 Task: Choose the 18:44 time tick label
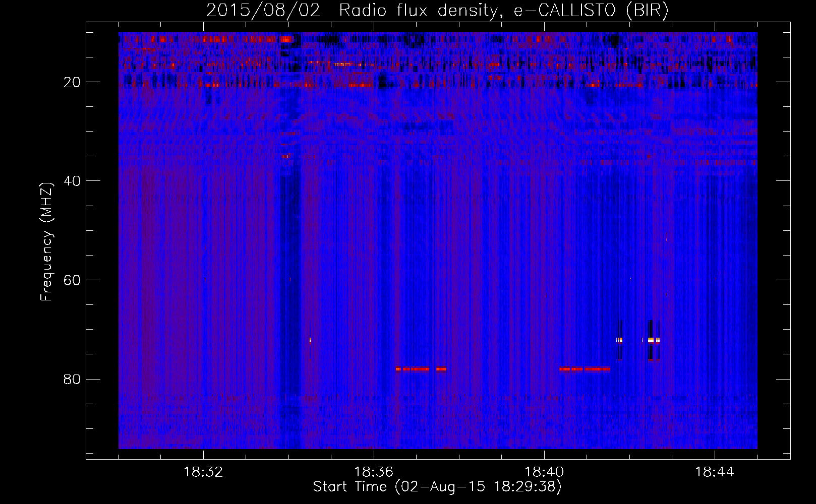pyautogui.click(x=715, y=472)
